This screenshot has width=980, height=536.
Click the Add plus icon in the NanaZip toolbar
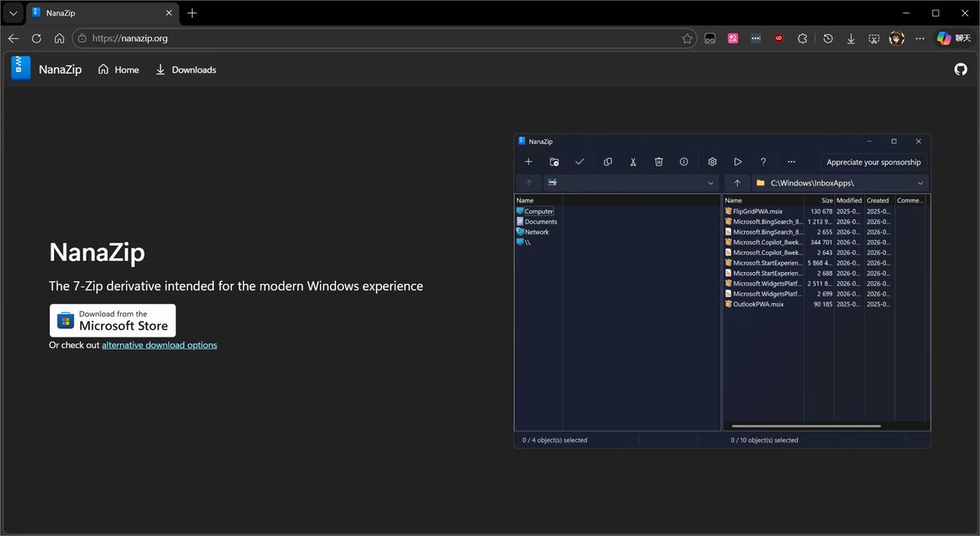pos(528,162)
